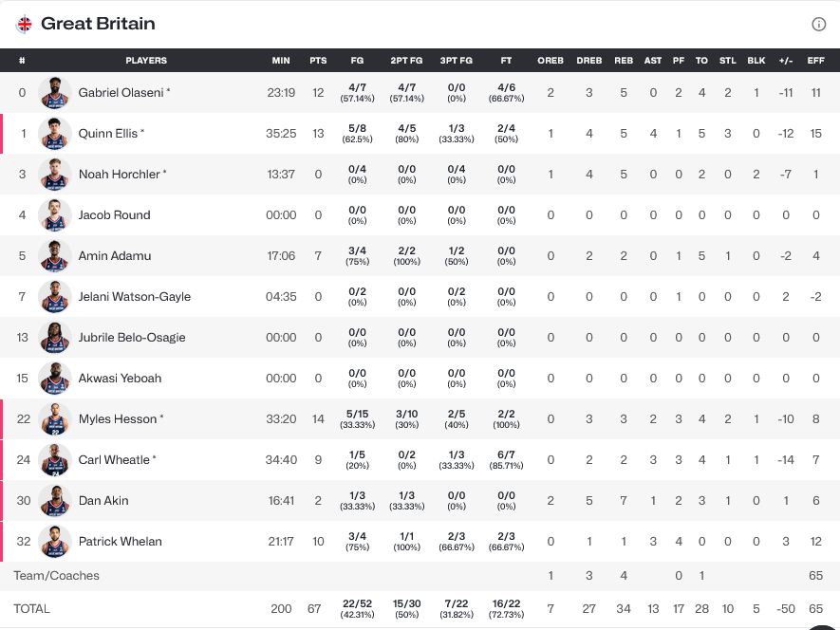Click Noah Horchler's player headshot
The height and width of the screenshot is (630, 840).
pyautogui.click(x=55, y=175)
